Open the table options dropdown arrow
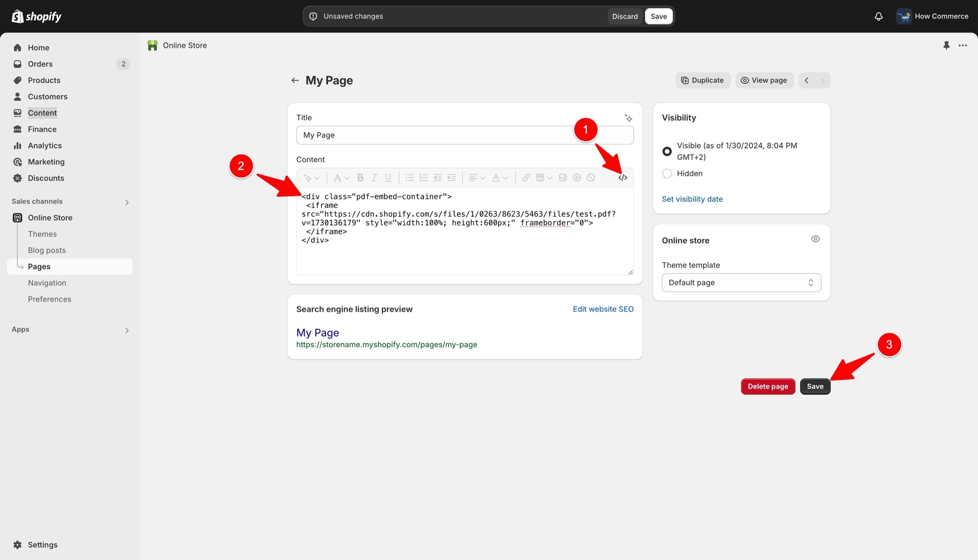The height and width of the screenshot is (560, 978). click(549, 178)
